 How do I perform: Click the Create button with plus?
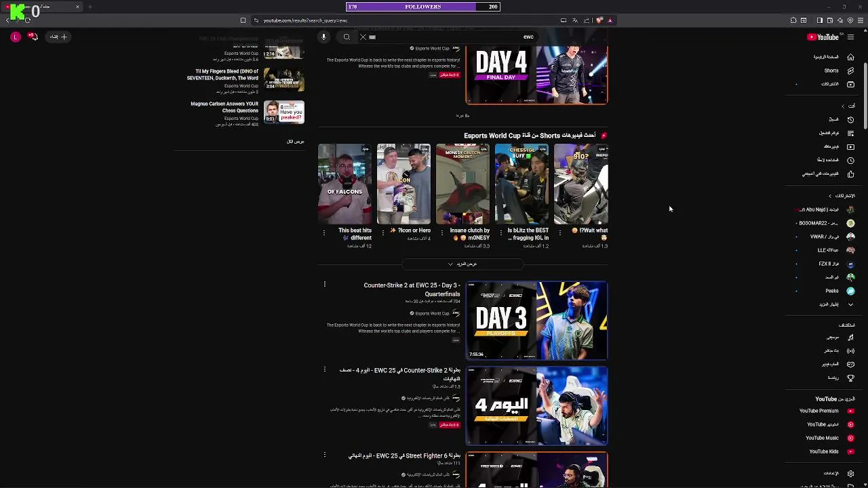58,37
